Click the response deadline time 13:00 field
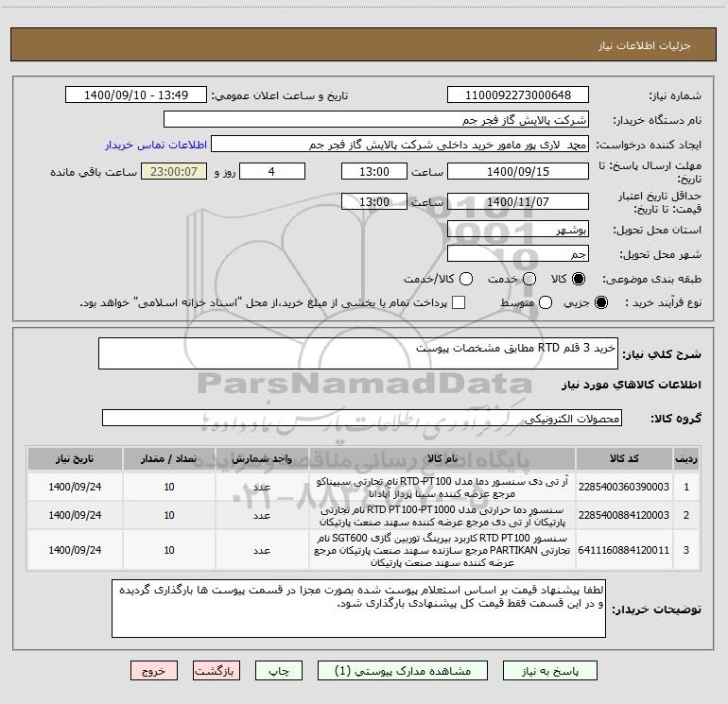 374,171
